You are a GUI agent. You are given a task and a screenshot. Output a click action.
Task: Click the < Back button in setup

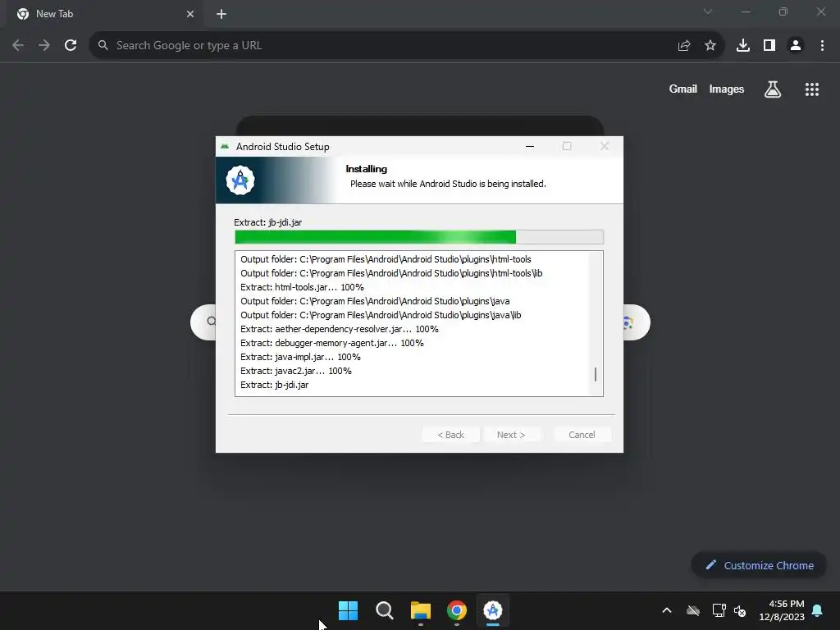[450, 435]
